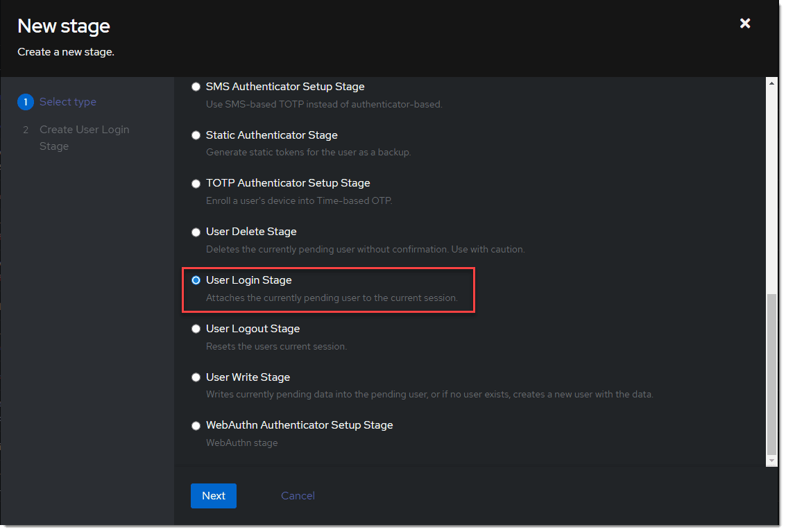Click the scrollbar up arrow
The image size is (786, 532).
(x=771, y=83)
